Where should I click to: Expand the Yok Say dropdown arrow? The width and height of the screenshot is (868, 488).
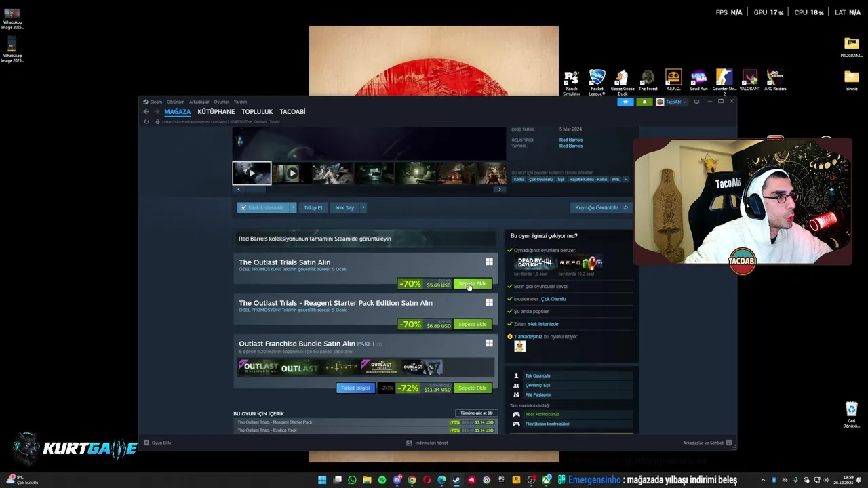(363, 207)
